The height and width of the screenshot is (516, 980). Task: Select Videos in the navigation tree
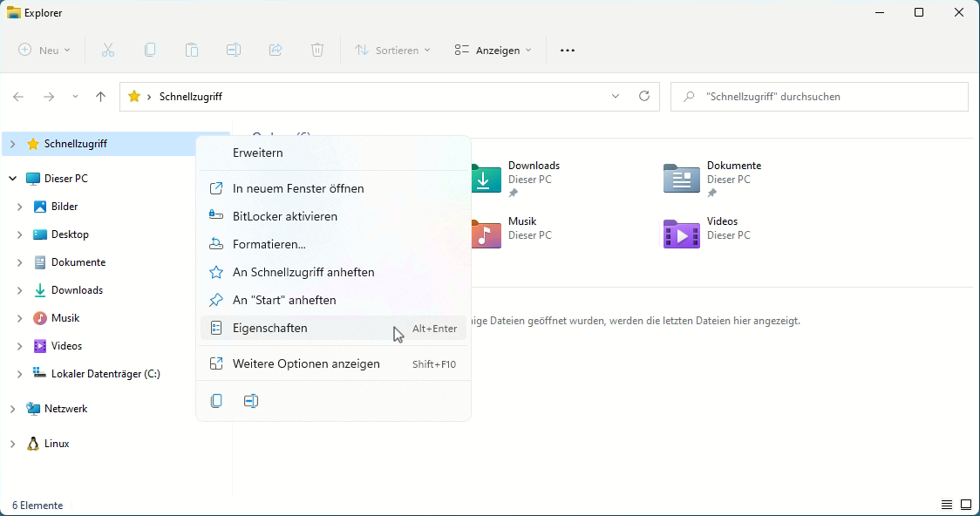point(66,346)
